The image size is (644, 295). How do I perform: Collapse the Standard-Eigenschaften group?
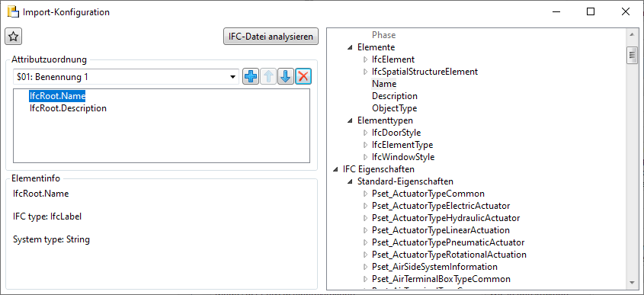coord(350,181)
